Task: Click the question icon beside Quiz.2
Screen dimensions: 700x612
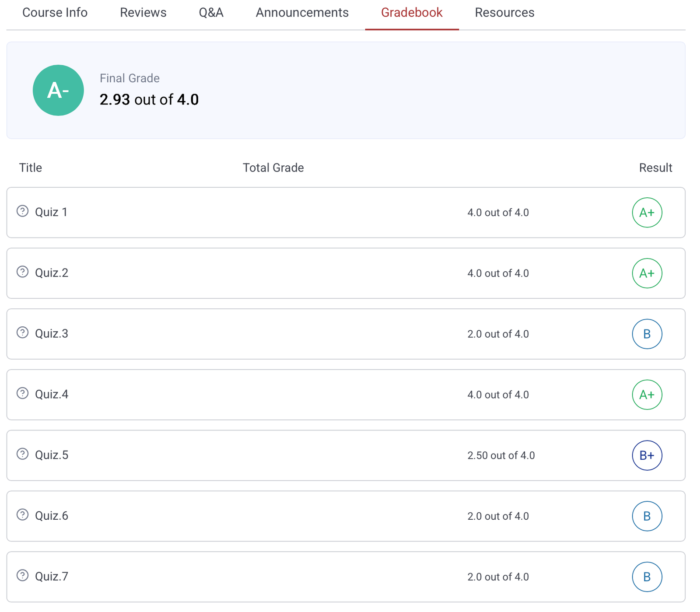Action: pos(22,272)
